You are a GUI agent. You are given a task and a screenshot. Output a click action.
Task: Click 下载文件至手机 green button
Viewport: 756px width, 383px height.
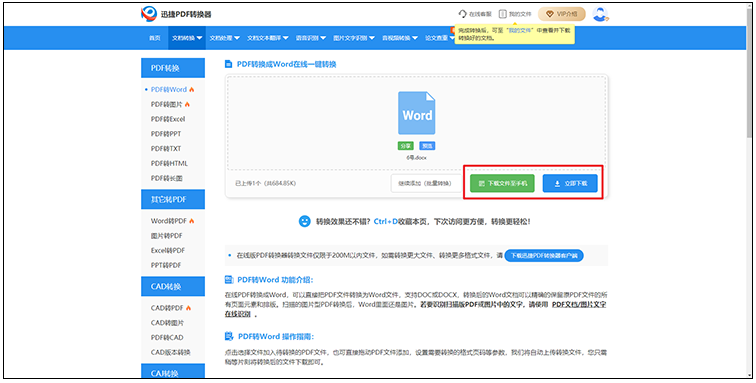coord(502,183)
